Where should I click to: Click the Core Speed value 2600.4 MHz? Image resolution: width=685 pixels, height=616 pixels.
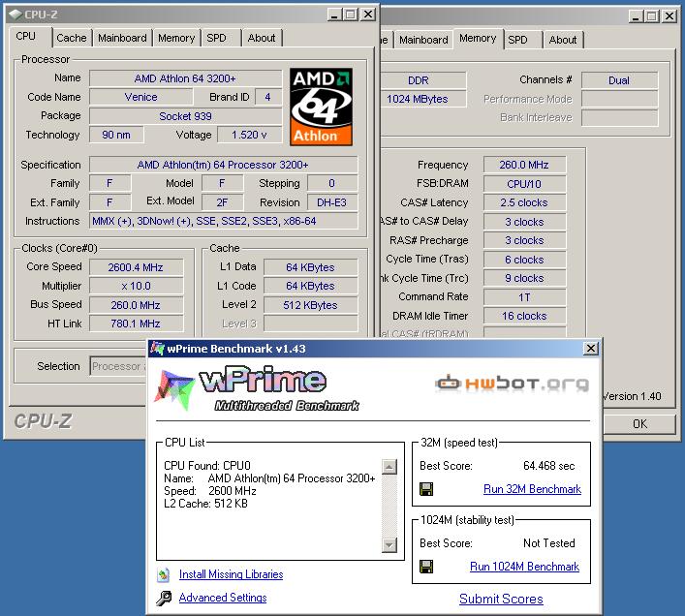[x=136, y=267]
